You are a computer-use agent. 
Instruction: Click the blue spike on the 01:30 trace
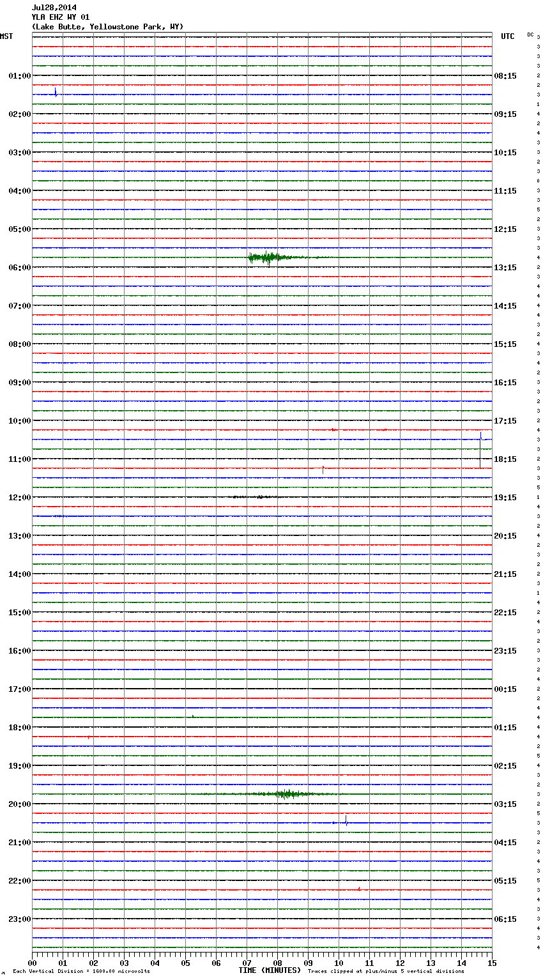pyautogui.click(x=56, y=93)
